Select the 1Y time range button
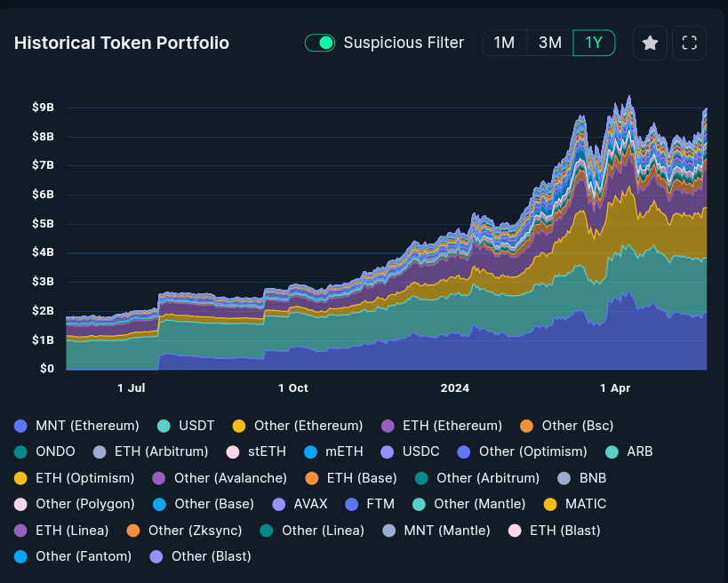 click(x=594, y=43)
